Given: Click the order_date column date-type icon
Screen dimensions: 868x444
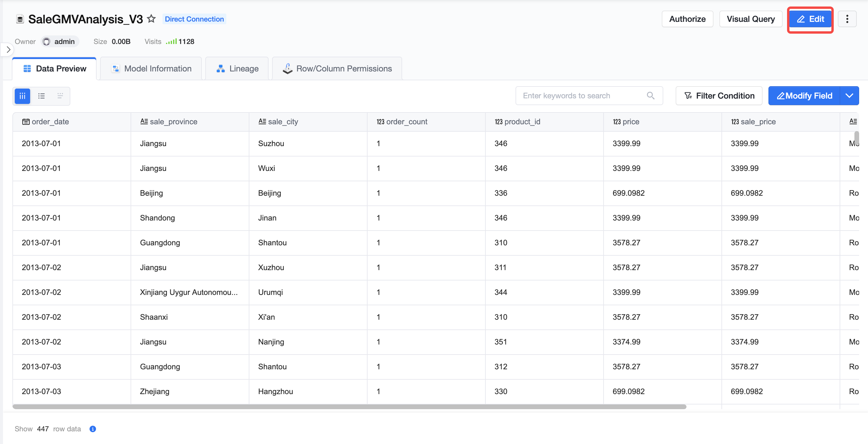Looking at the screenshot, I should pos(26,122).
